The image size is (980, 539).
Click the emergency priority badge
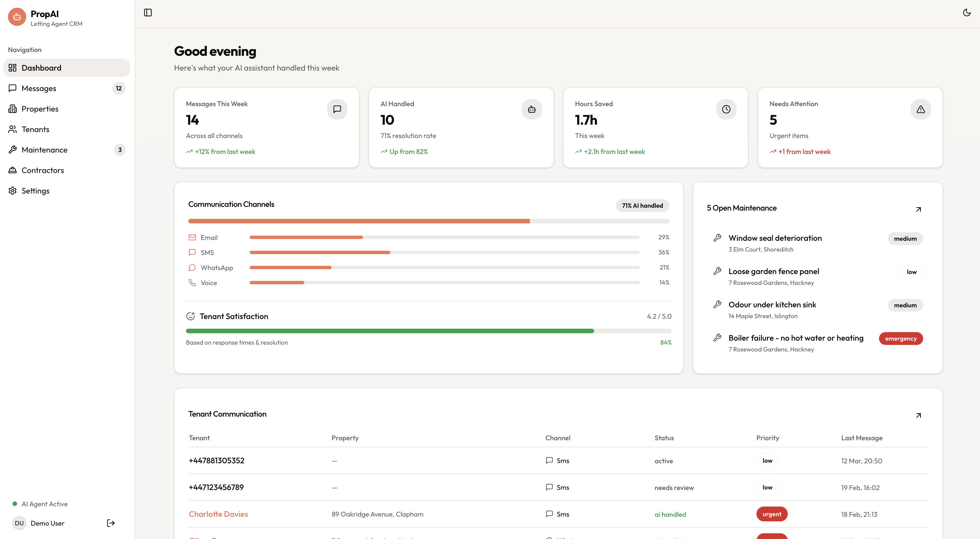tap(900, 338)
